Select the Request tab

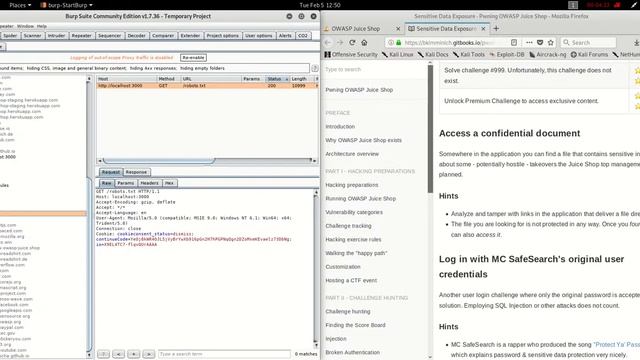tap(111, 172)
